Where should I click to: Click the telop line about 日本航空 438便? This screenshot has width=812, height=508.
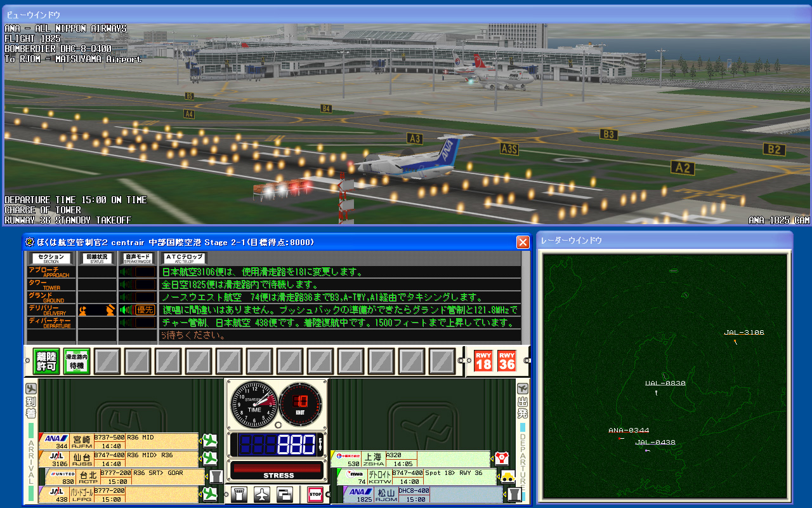pyautogui.click(x=338, y=323)
